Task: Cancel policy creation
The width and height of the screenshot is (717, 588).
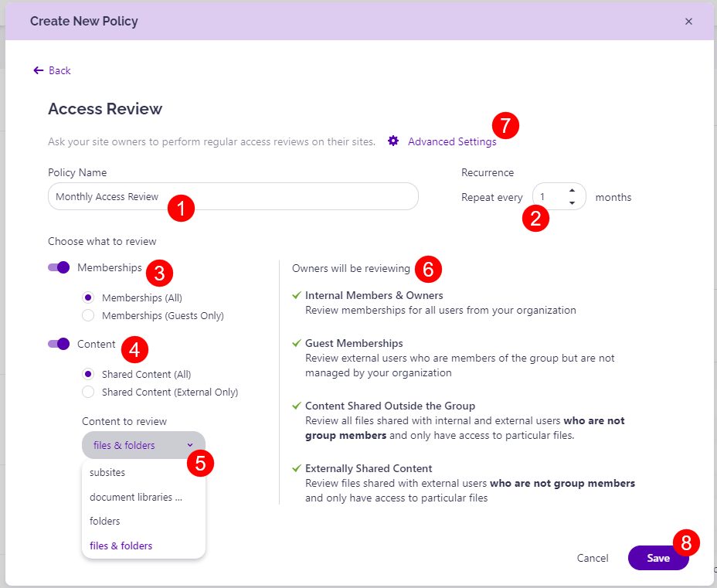Action: (x=593, y=557)
